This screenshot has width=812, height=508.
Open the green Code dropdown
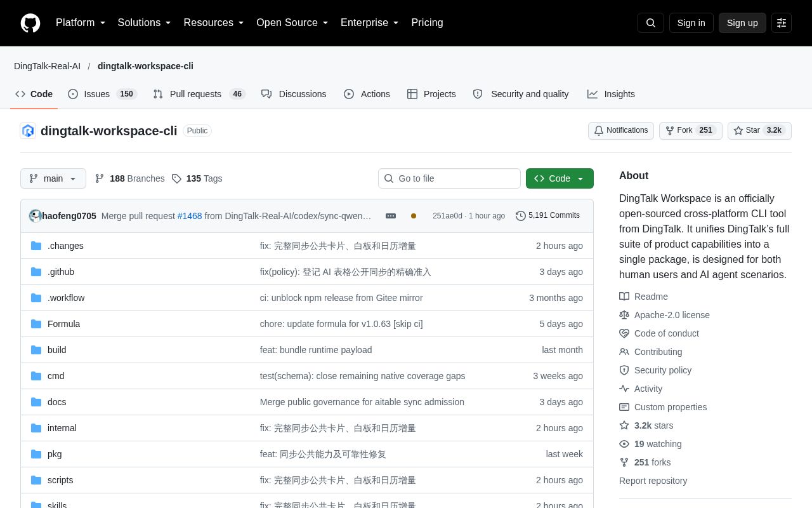560,178
